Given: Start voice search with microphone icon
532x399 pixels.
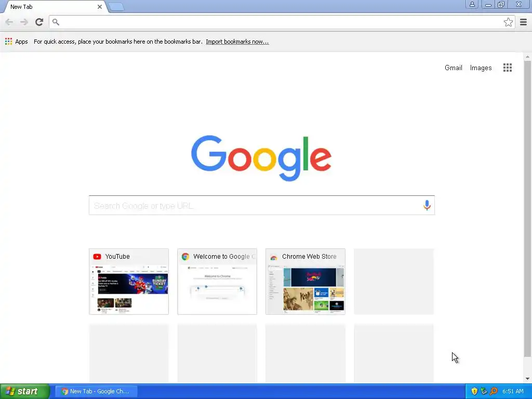Looking at the screenshot, I should click(x=427, y=205).
